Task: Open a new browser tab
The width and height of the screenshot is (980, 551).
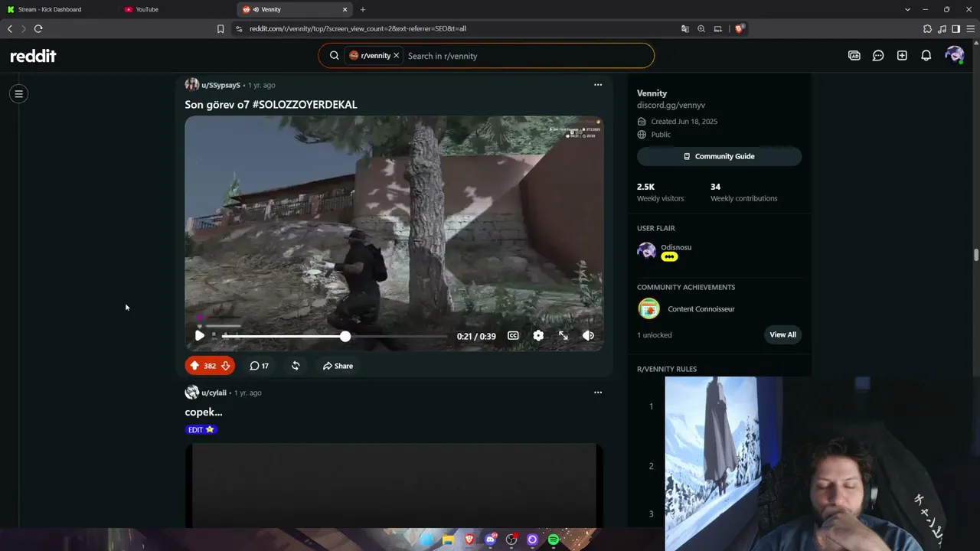Action: (363, 9)
